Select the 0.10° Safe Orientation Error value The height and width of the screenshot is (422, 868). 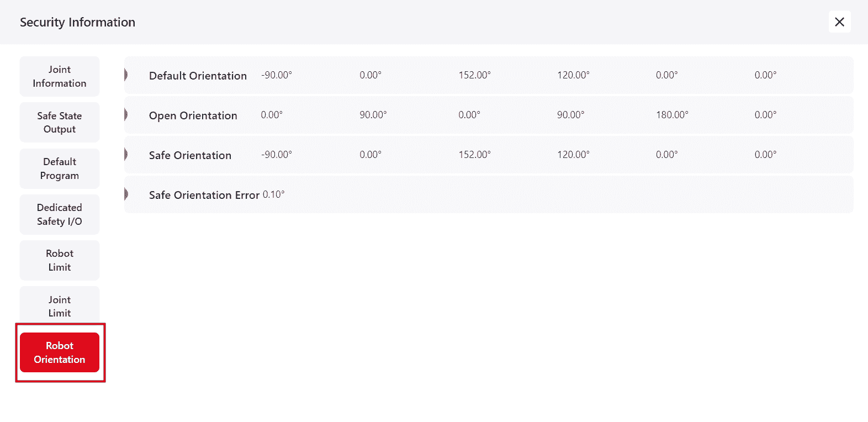[274, 194]
